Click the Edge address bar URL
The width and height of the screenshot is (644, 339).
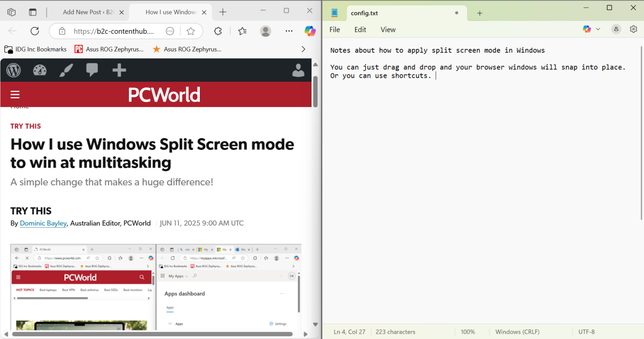coord(114,31)
